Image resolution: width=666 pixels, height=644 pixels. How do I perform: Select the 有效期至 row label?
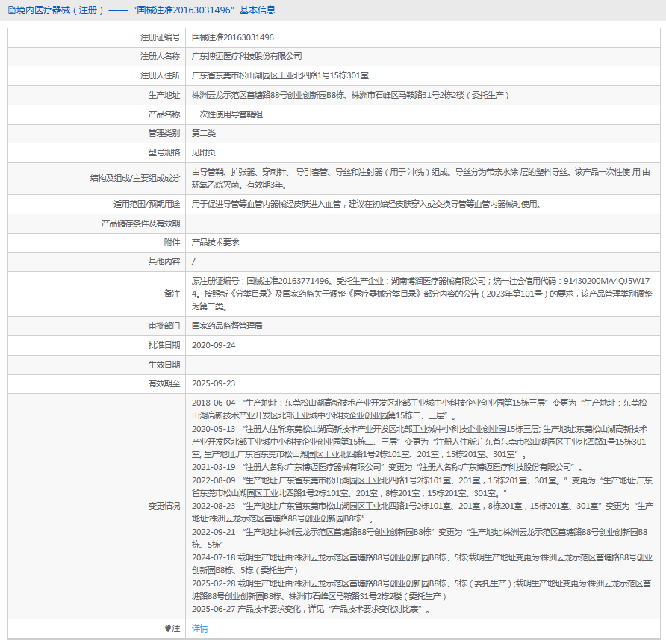click(164, 383)
